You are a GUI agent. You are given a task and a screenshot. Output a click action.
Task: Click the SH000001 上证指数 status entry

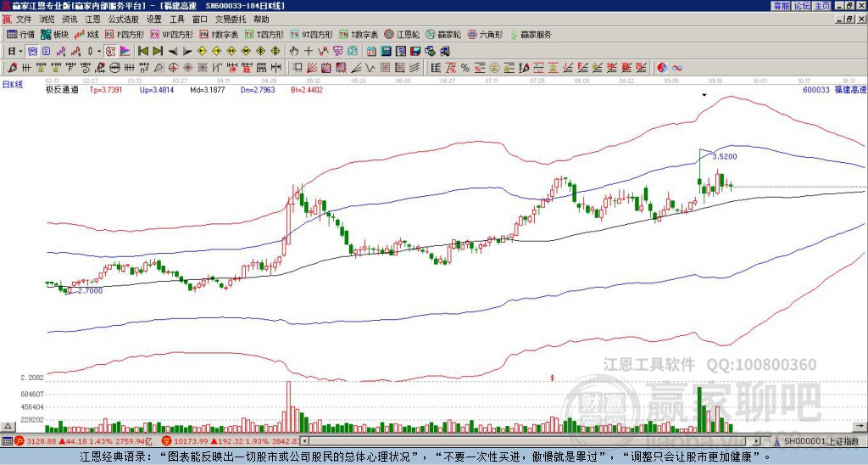(x=821, y=441)
